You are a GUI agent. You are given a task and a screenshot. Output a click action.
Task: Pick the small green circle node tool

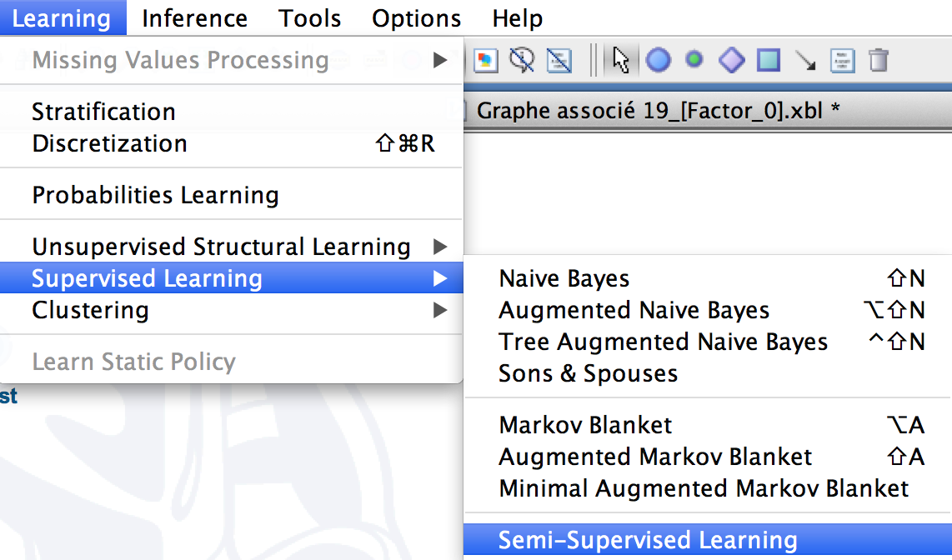694,59
